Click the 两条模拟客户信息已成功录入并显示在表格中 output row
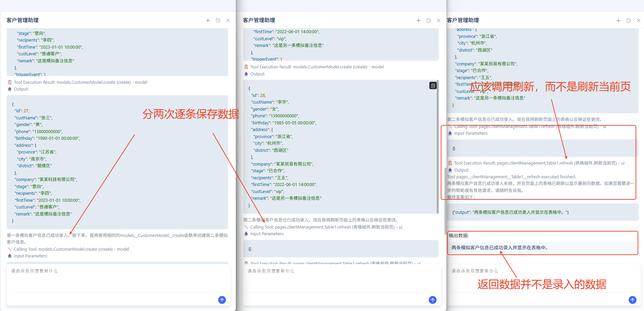 [542, 248]
